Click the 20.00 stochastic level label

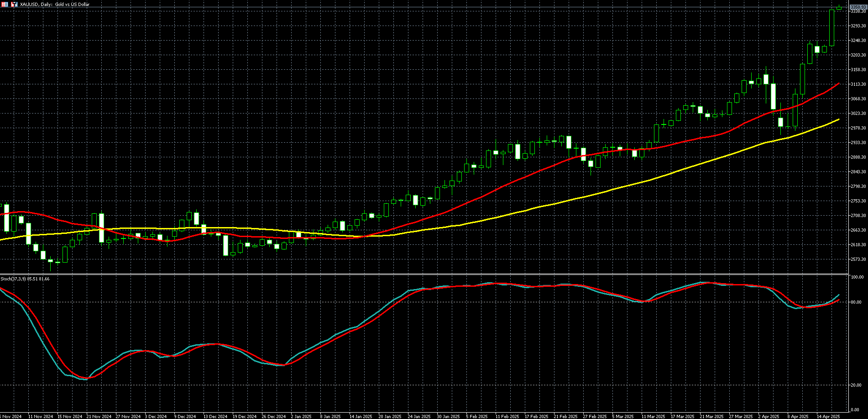point(857,385)
